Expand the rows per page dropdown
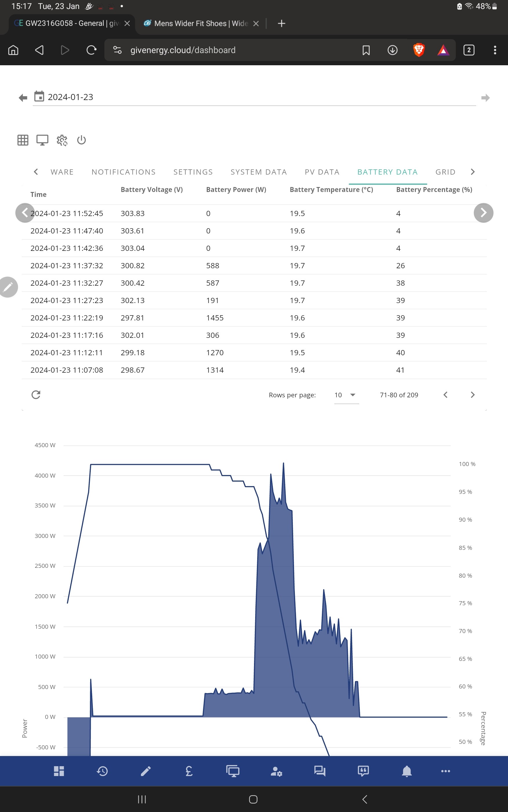The height and width of the screenshot is (812, 508). click(346, 395)
